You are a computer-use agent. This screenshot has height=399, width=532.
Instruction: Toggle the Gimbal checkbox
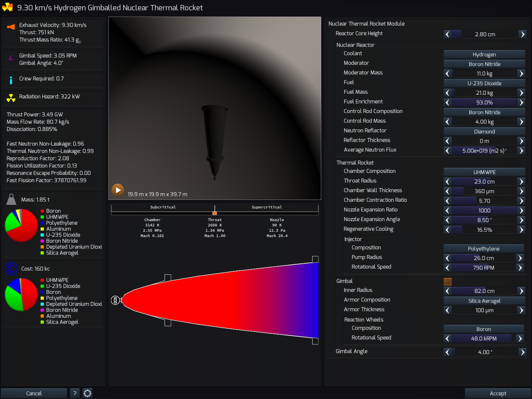pos(448,282)
